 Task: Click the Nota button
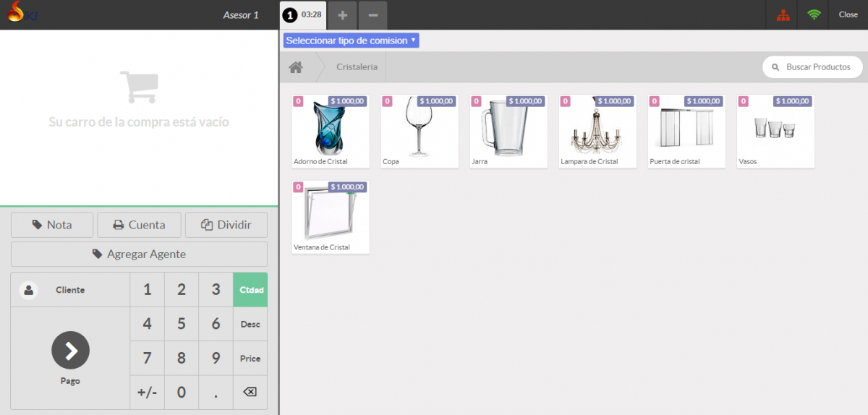coord(52,225)
